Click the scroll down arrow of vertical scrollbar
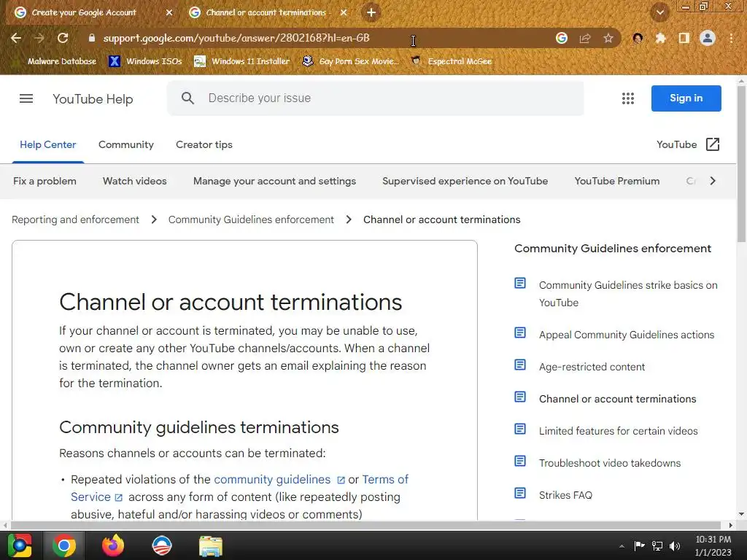Screen dimensions: 747x560 point(741,514)
